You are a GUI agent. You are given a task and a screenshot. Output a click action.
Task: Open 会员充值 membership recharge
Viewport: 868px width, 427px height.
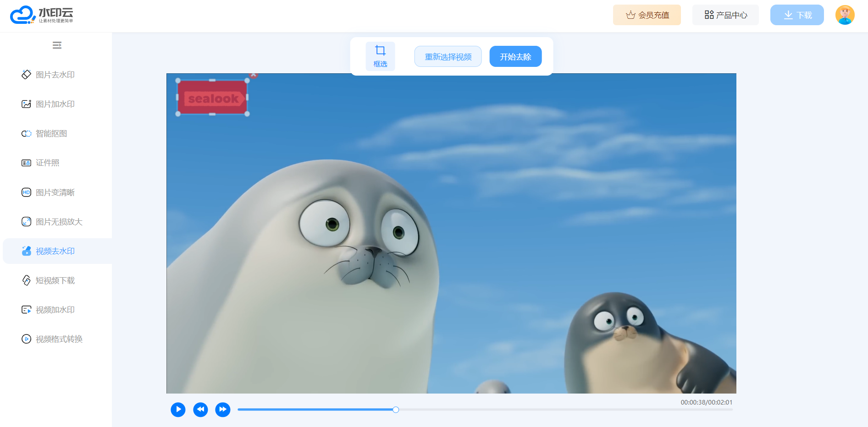click(x=647, y=15)
